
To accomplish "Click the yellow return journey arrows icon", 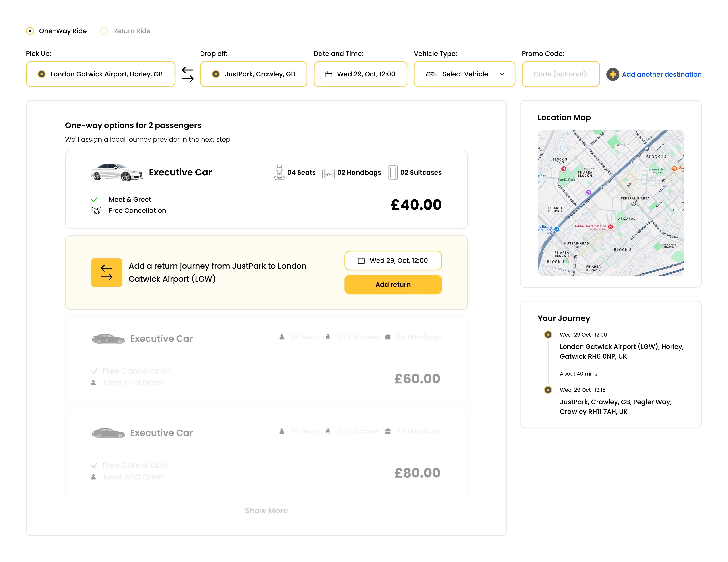I will pos(106,272).
